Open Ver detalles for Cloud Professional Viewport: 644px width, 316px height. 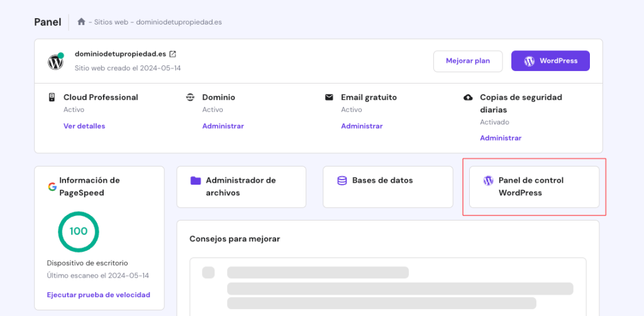tap(84, 126)
